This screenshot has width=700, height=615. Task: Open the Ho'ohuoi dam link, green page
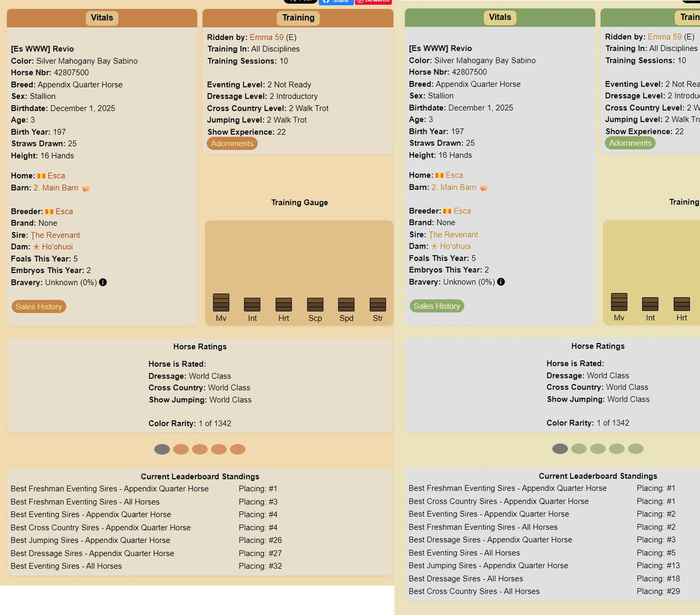pos(456,246)
